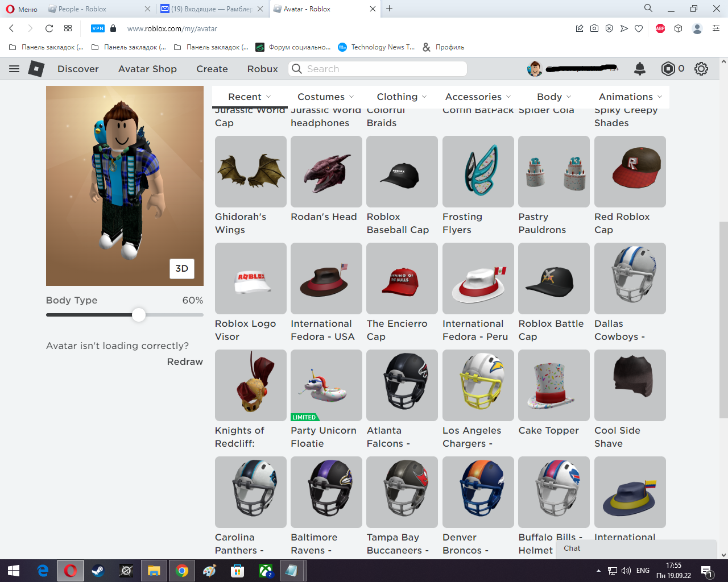This screenshot has height=582, width=728.
Task: Open the Windows Start menu
Action: [14, 571]
